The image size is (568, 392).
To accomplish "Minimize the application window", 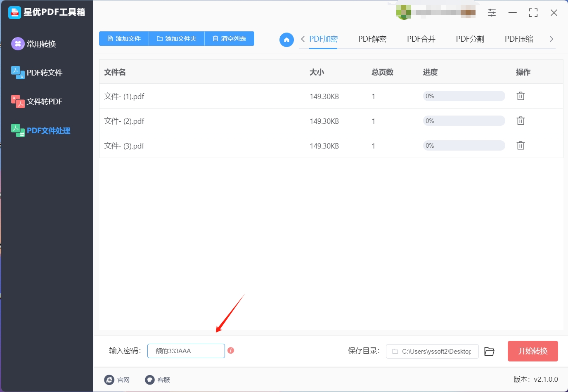I will (513, 13).
